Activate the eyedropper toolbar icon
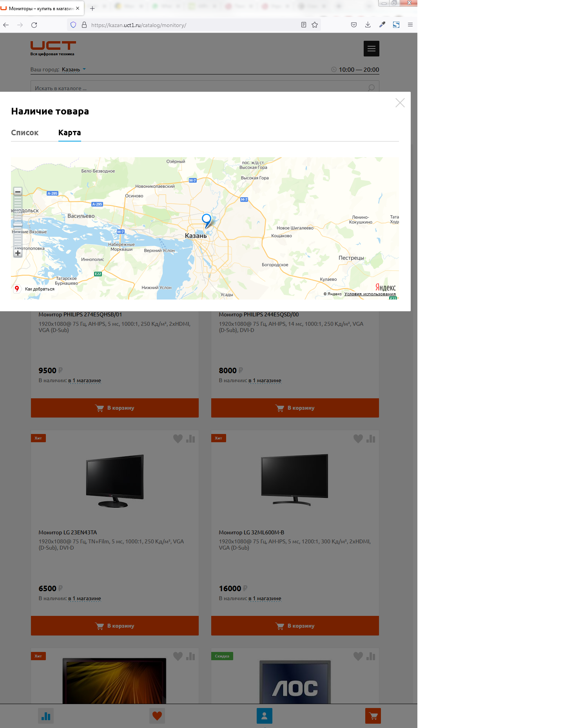Image resolution: width=571 pixels, height=728 pixels. 382,25
